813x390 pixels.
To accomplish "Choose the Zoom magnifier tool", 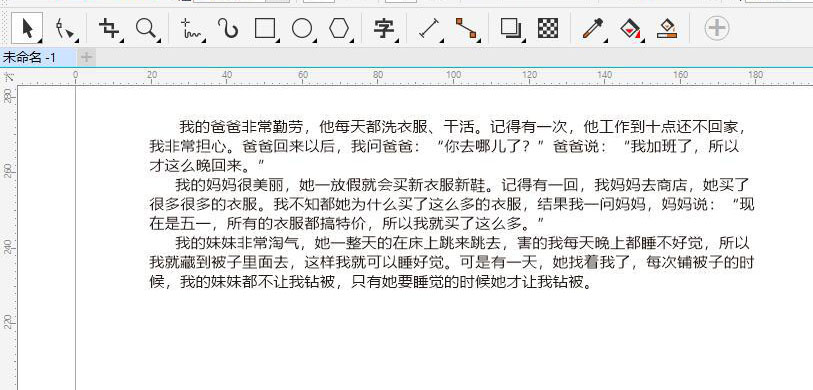I will 146,29.
